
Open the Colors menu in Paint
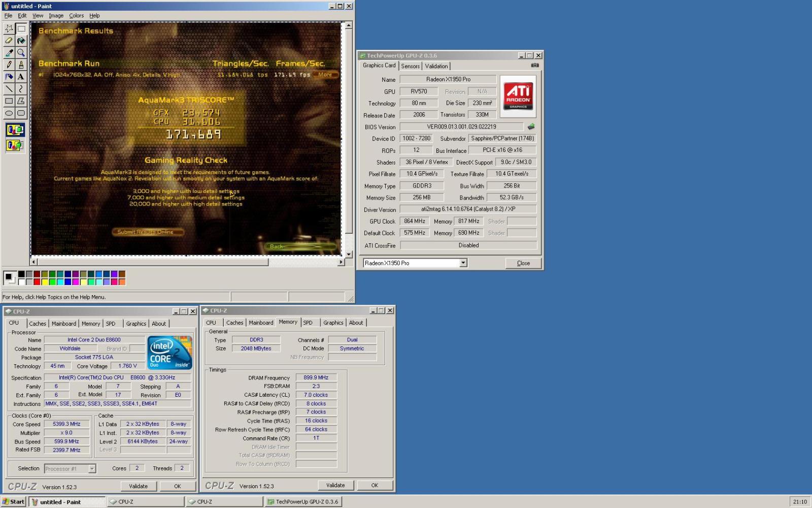(76, 16)
